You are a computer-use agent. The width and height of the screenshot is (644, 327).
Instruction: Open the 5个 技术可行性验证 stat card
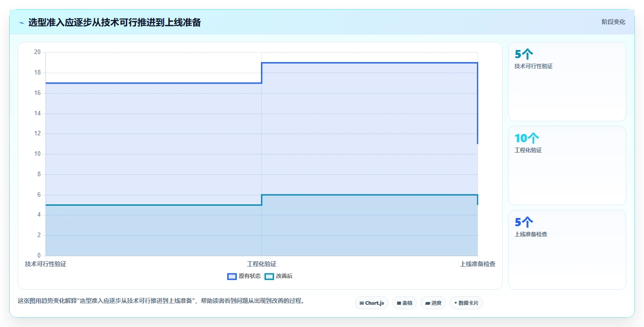pos(567,81)
